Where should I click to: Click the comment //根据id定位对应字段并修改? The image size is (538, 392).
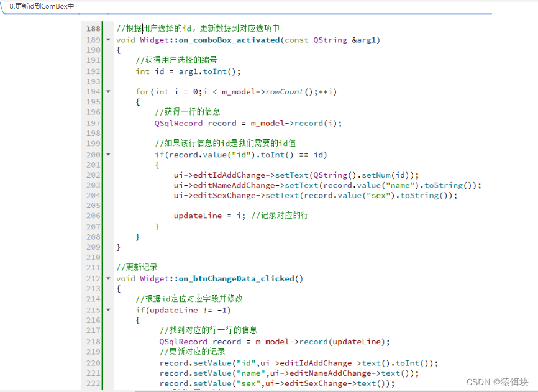tap(189, 299)
